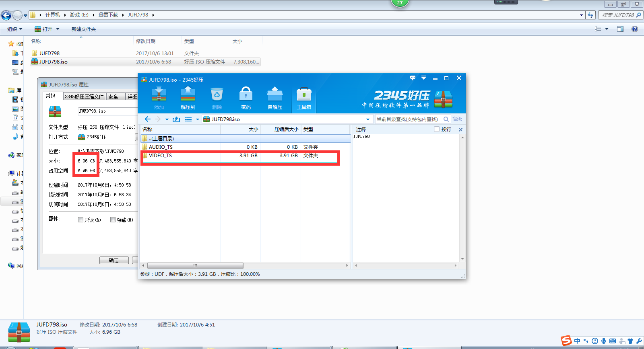
Task: Select the AUDIO_TS folder row
Action: coord(246,147)
